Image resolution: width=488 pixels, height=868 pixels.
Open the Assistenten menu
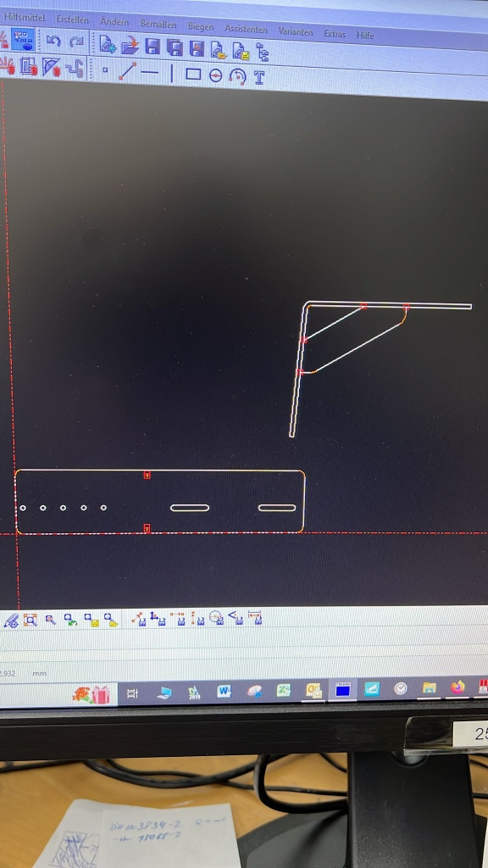pyautogui.click(x=246, y=28)
